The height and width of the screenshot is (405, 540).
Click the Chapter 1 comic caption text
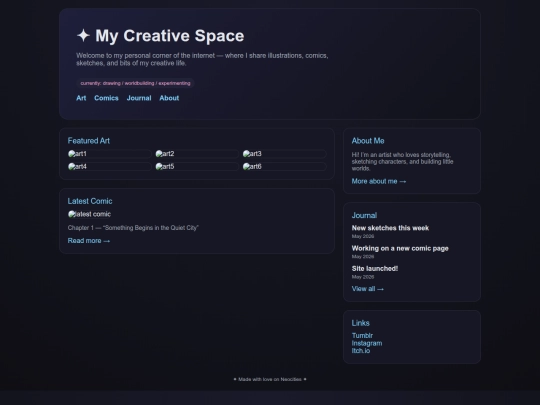pos(133,228)
